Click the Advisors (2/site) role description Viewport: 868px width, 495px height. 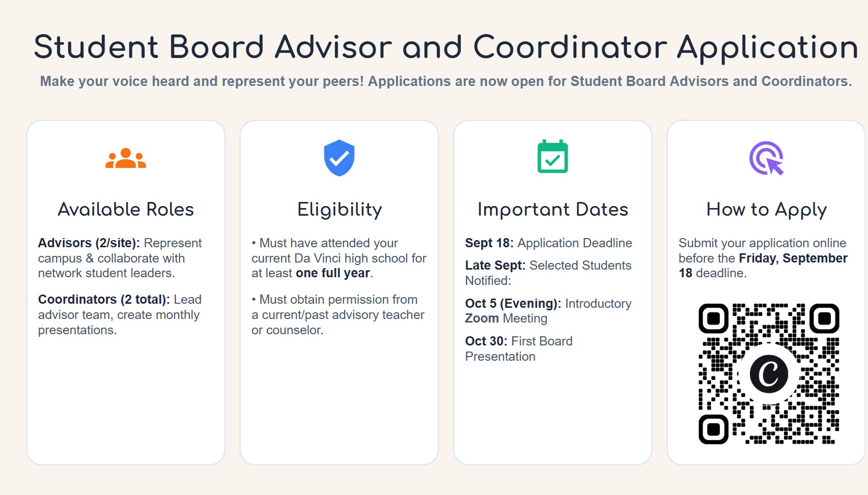[x=120, y=258]
